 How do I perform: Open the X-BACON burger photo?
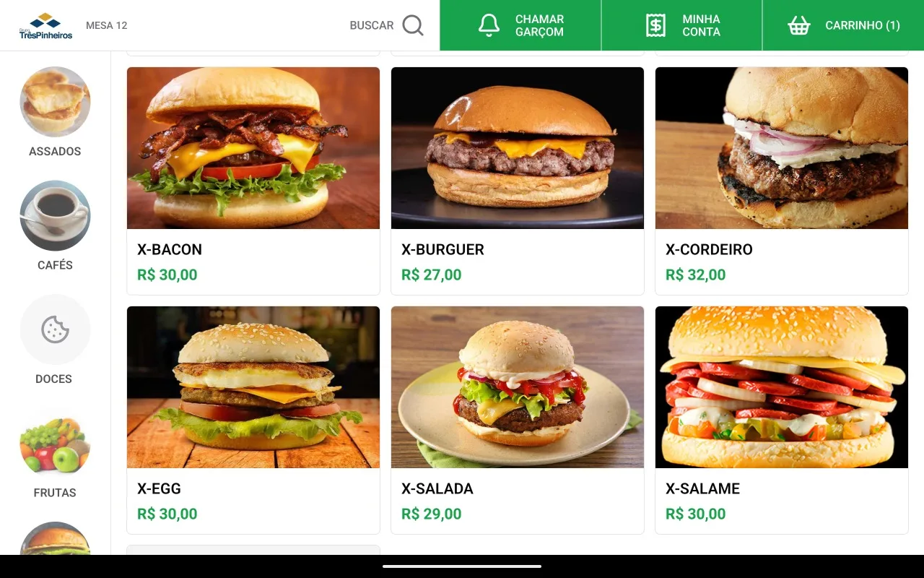coord(253,148)
